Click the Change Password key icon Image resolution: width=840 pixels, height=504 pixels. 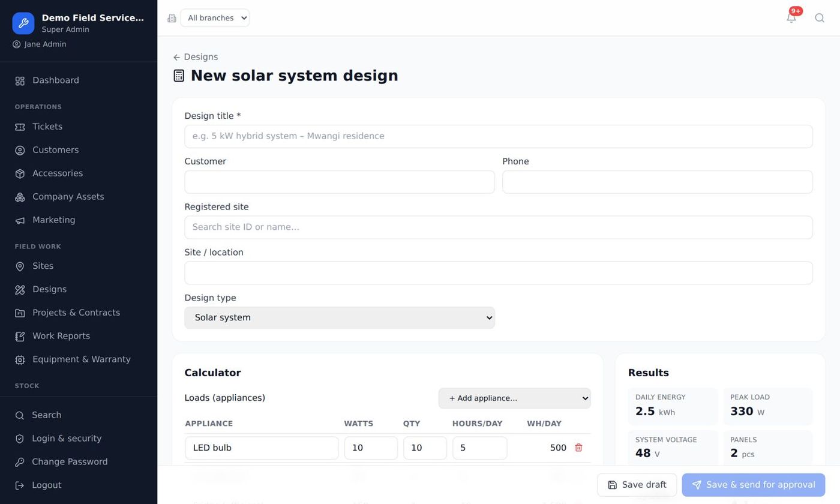pyautogui.click(x=20, y=463)
